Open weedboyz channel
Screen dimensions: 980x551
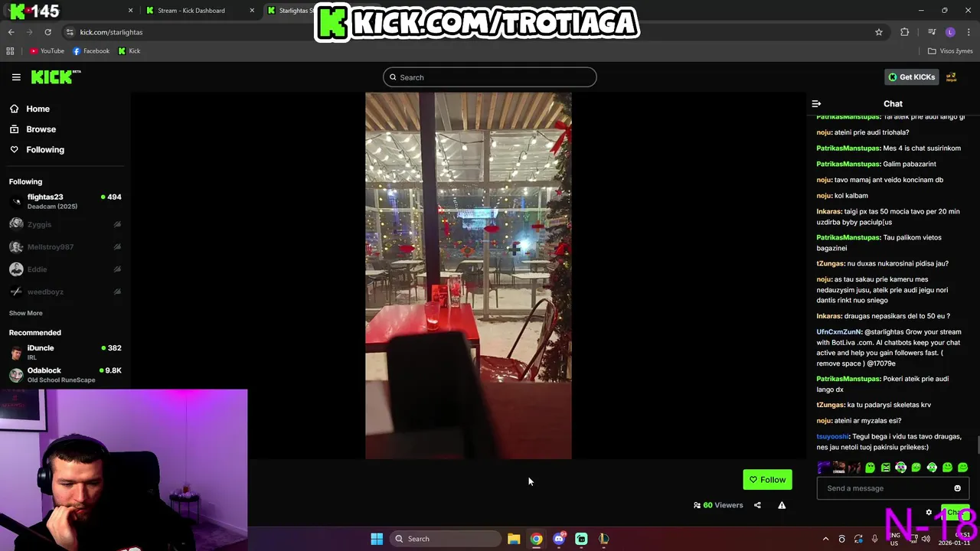65,292
